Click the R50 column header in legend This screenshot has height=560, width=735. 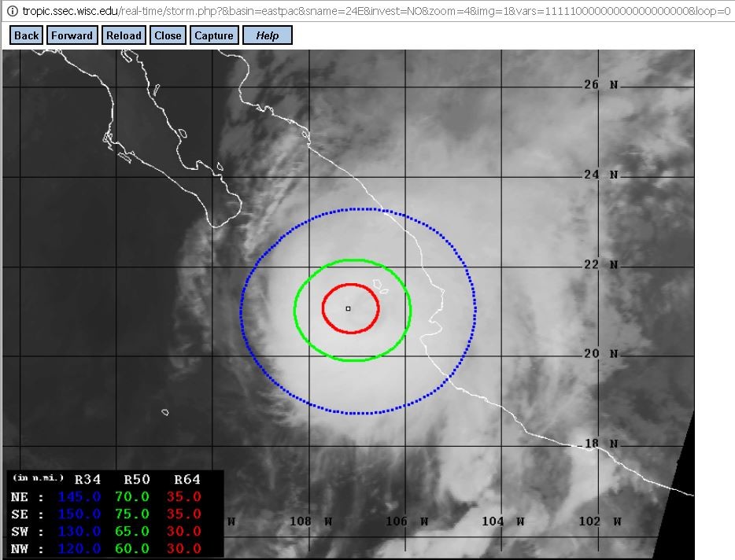pos(137,480)
